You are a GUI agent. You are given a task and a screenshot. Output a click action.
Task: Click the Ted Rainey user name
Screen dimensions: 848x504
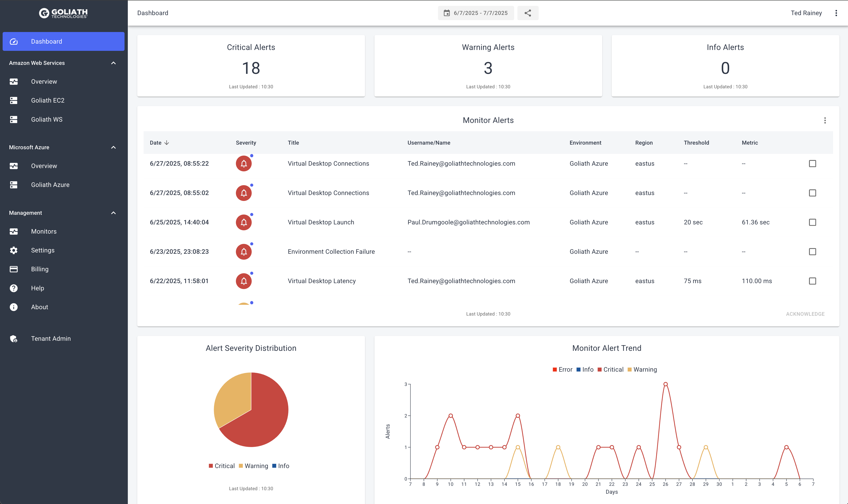(806, 13)
